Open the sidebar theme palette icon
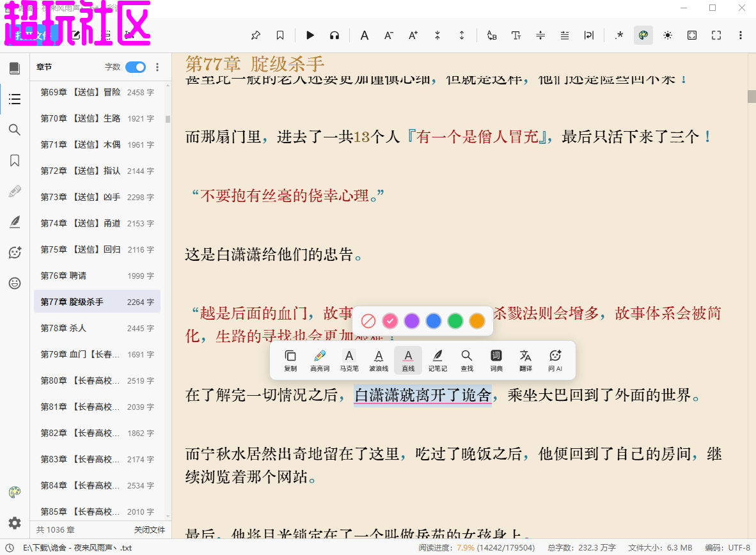 click(x=15, y=492)
